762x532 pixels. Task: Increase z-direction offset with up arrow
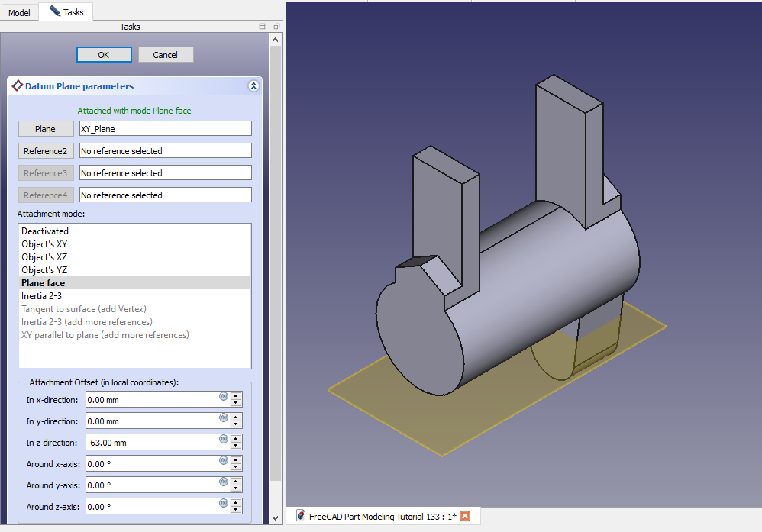(236, 439)
